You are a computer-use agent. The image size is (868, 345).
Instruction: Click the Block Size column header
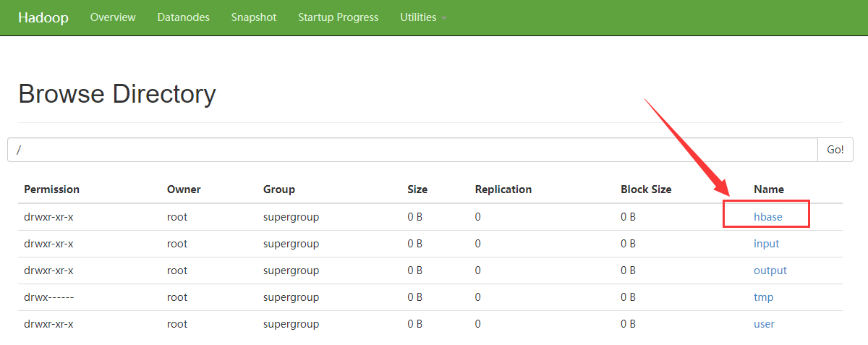(646, 189)
